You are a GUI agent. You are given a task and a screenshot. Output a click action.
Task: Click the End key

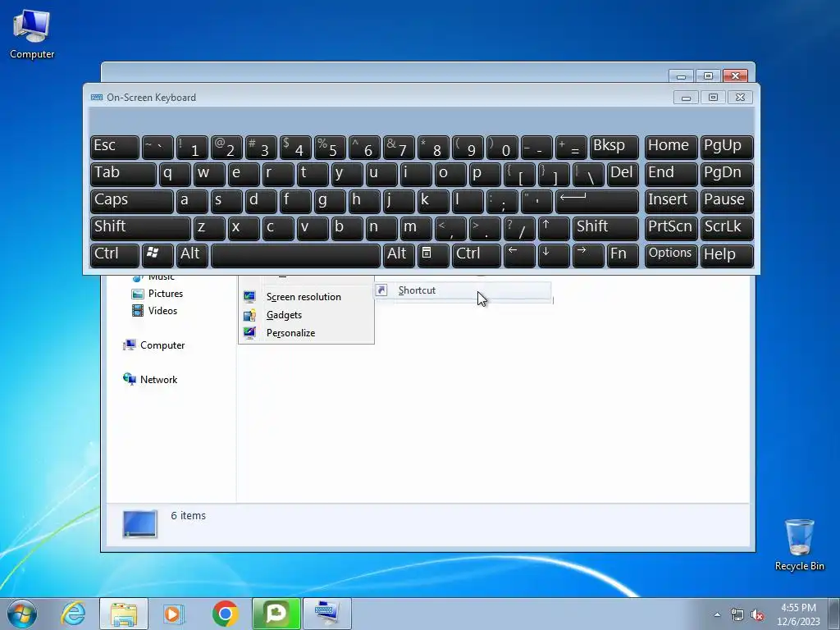click(671, 175)
